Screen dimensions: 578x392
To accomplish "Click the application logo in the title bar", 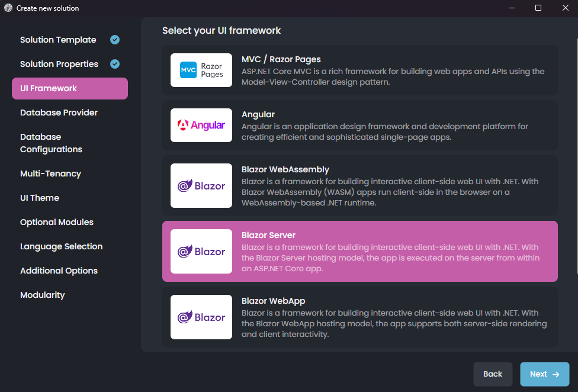I will pyautogui.click(x=8, y=8).
